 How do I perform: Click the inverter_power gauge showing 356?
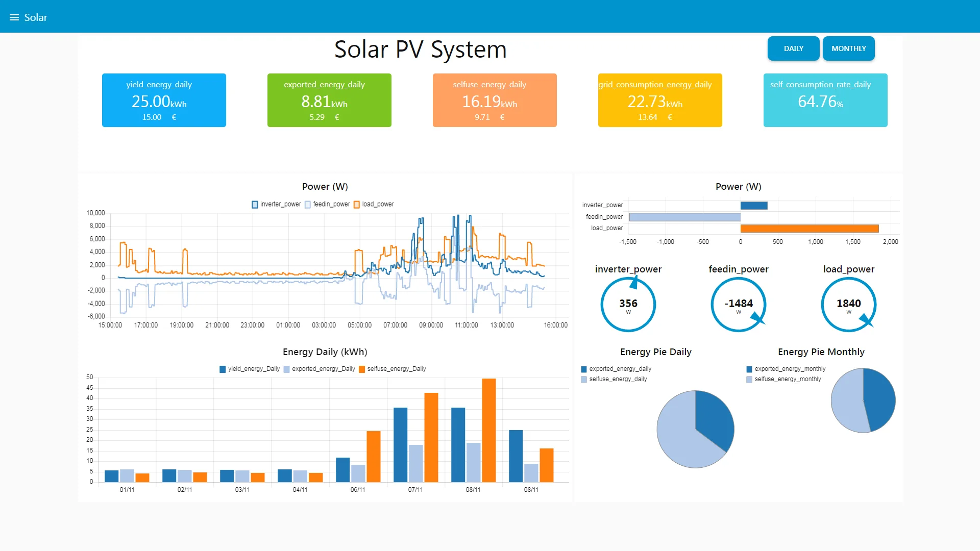point(628,305)
